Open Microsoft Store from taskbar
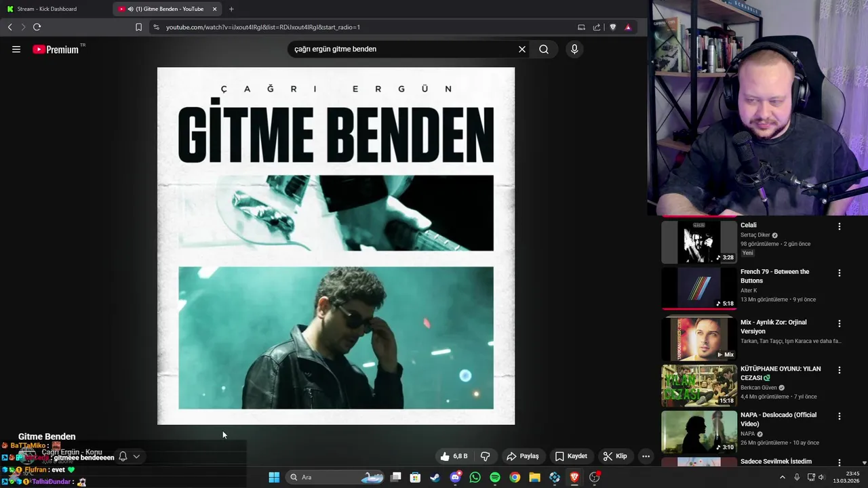Screen dimensions: 868x488 coord(415,477)
